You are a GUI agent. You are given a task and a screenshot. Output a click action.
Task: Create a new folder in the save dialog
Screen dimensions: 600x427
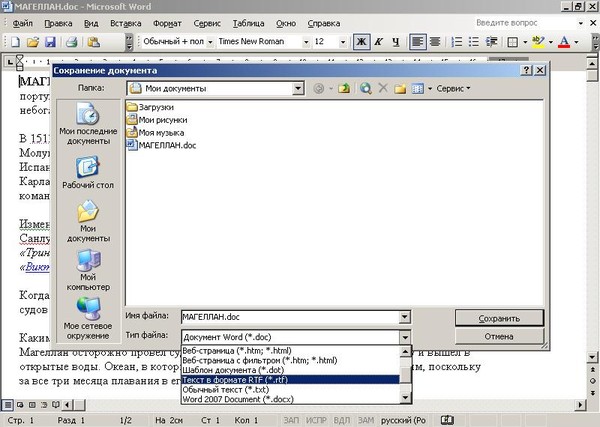[400, 89]
